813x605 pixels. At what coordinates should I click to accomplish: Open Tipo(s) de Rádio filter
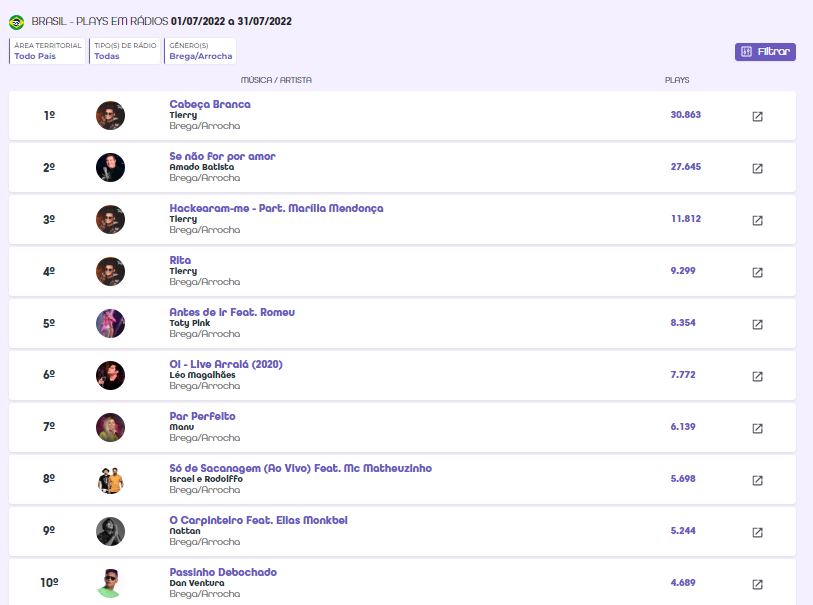[124, 51]
